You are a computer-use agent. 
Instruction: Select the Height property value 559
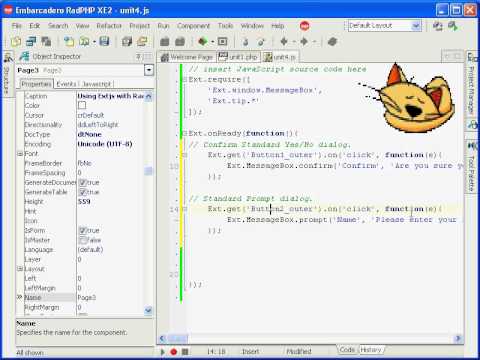coord(84,202)
